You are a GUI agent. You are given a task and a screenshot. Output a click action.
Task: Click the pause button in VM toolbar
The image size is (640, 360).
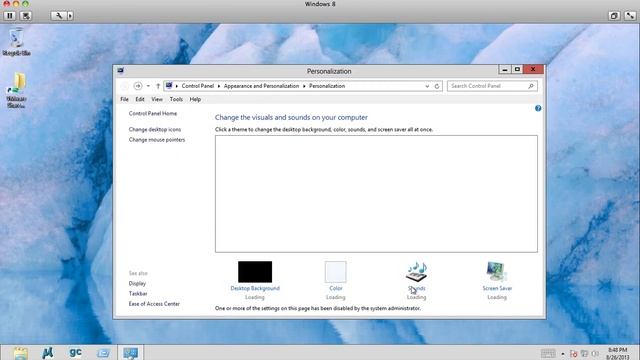(x=10, y=16)
